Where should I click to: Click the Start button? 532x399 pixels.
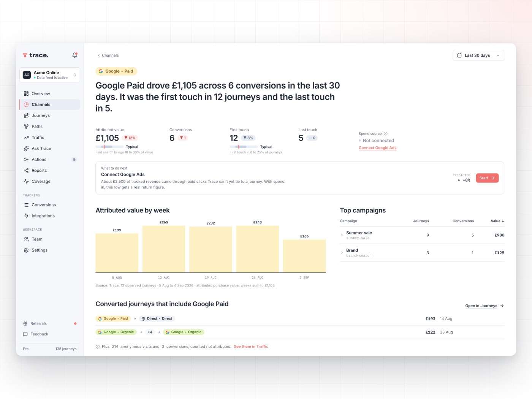[x=487, y=178]
